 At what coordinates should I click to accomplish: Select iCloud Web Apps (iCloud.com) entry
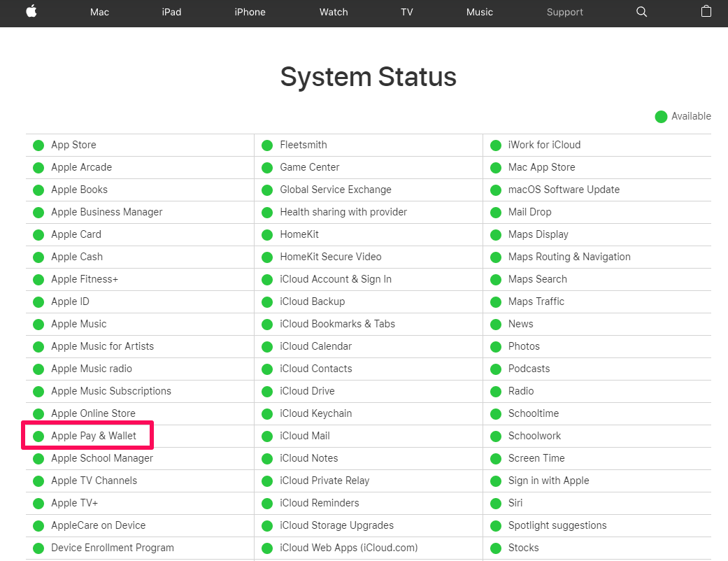349,548
